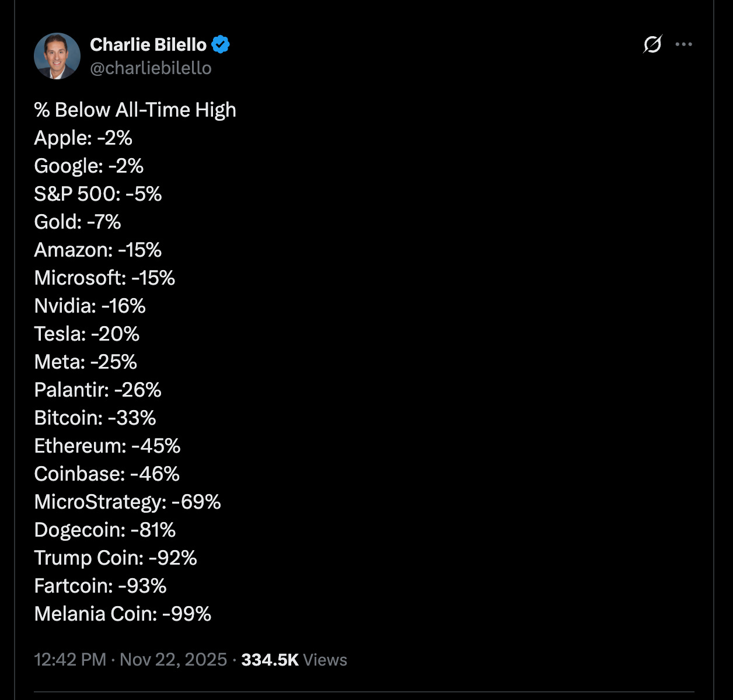Click the blue verified badge
This screenshot has height=700, width=733.
[221, 44]
